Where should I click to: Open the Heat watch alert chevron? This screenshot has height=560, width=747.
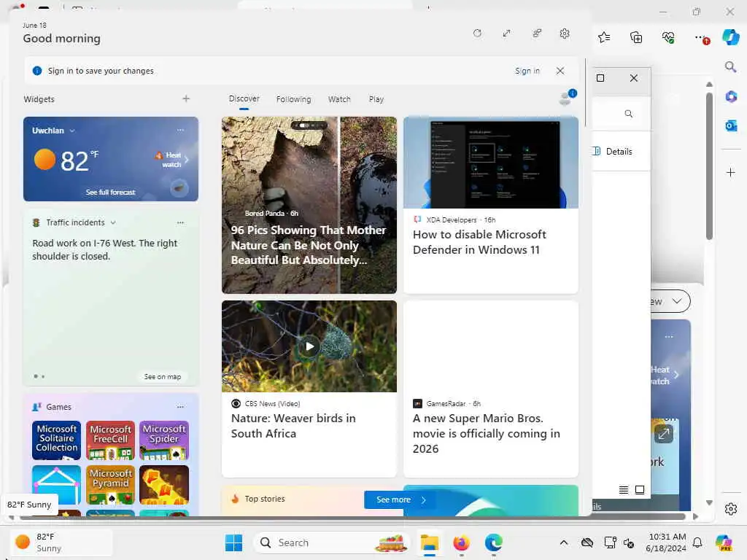point(187,160)
